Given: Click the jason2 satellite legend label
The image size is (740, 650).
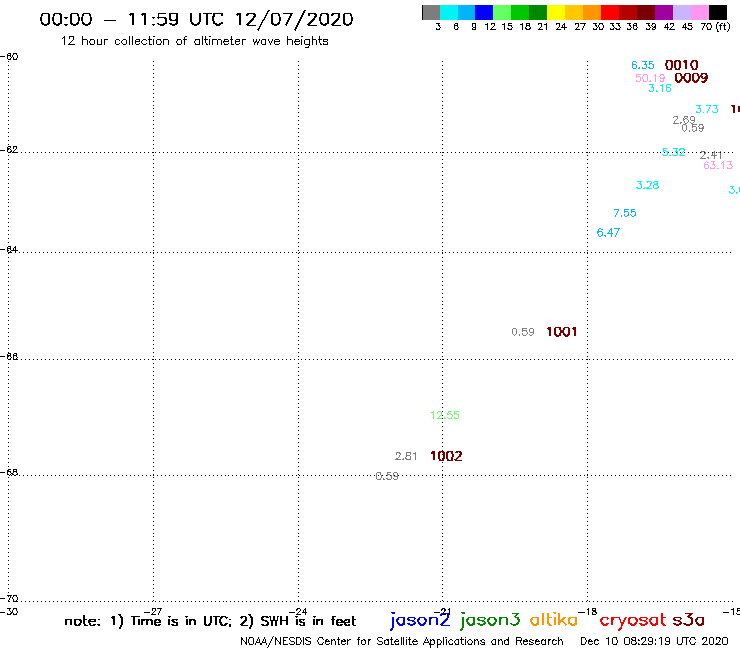Looking at the screenshot, I should pyautogui.click(x=420, y=620).
